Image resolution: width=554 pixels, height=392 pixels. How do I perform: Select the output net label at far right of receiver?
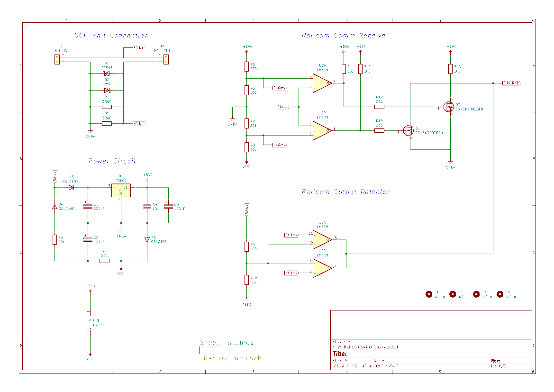[511, 83]
